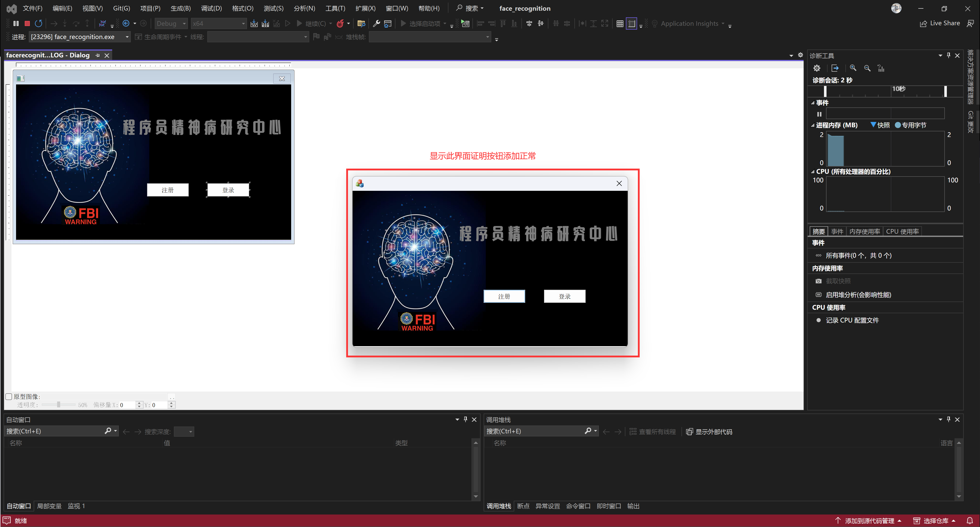Toggle the dialog grid icon
Screen dimensions: 980x527
(620, 24)
